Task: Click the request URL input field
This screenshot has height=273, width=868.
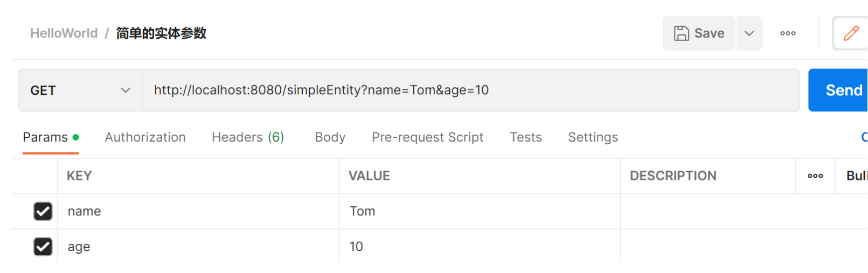Action: tap(469, 90)
